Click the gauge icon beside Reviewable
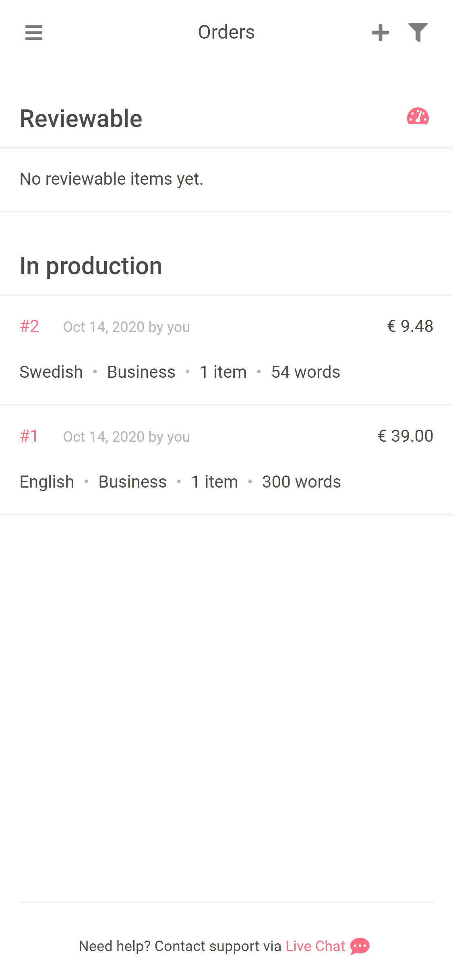 418,117
